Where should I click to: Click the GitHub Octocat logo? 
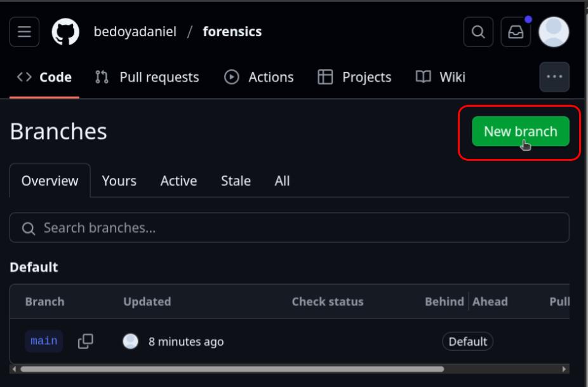pos(65,32)
